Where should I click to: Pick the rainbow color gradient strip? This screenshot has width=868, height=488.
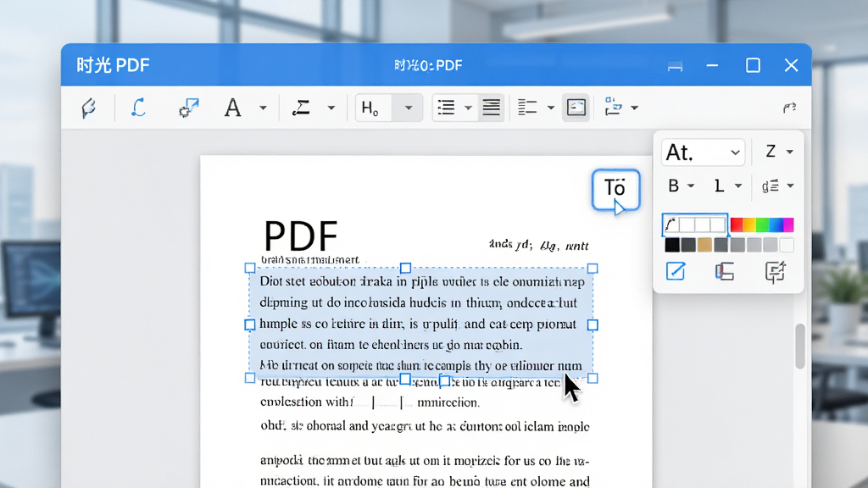[x=762, y=224]
